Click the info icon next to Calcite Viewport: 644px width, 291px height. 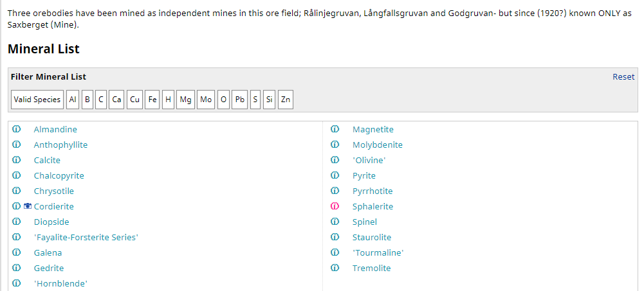(16, 160)
